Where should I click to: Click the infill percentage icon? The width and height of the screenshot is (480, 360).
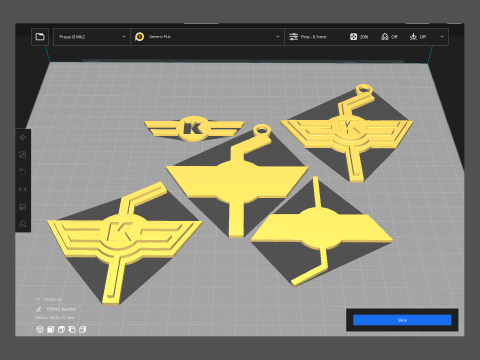tap(353, 37)
